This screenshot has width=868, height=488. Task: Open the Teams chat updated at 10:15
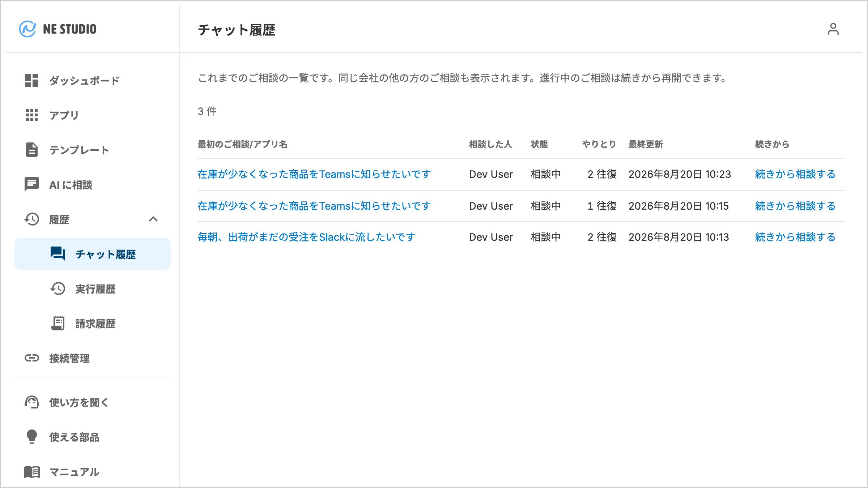tap(314, 206)
